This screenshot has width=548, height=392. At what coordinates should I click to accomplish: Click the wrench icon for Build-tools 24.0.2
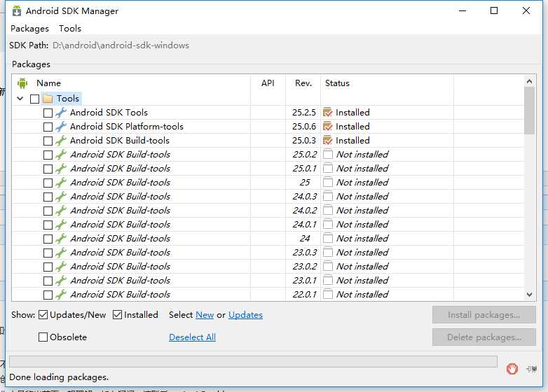(x=61, y=210)
